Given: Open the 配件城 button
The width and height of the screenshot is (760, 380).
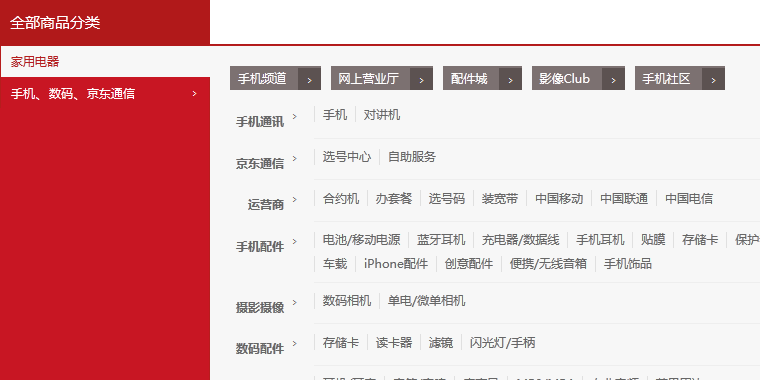Looking at the screenshot, I should click(x=482, y=79).
